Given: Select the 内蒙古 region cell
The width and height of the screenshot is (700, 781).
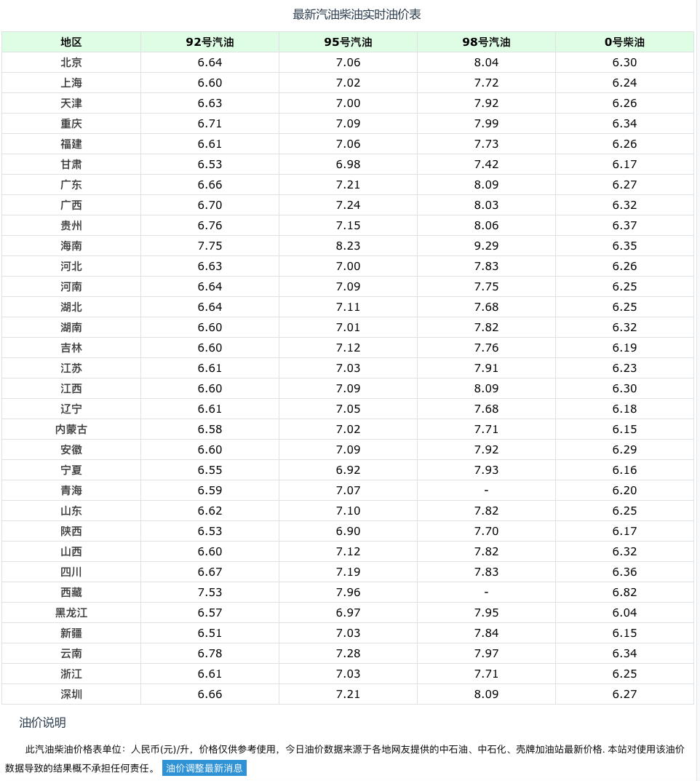Looking at the screenshot, I should (x=71, y=429).
